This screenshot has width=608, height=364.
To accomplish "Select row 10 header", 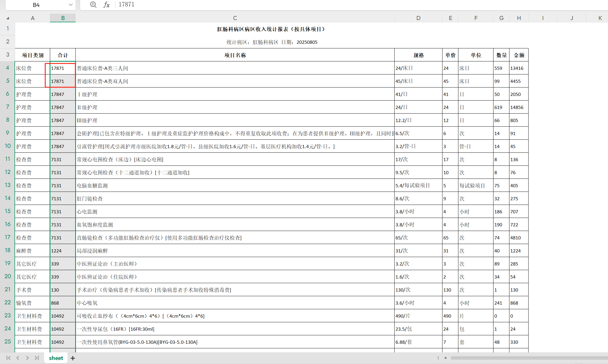I will 8,146.
